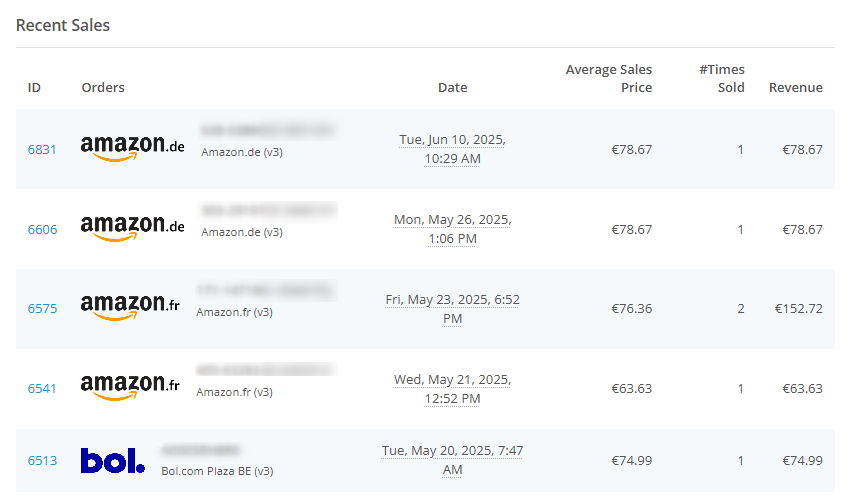Click the Average Sales Price column header
Screen dimensions: 845x504
[608, 79]
